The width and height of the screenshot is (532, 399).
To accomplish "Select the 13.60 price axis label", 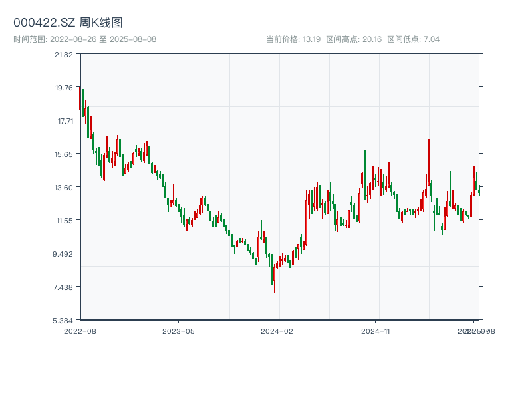I will (65, 188).
